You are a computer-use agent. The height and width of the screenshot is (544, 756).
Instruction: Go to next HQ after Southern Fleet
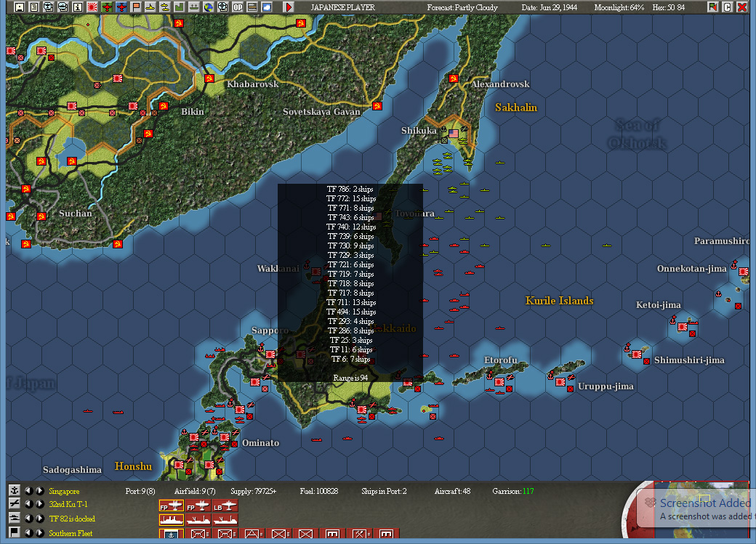point(39,532)
